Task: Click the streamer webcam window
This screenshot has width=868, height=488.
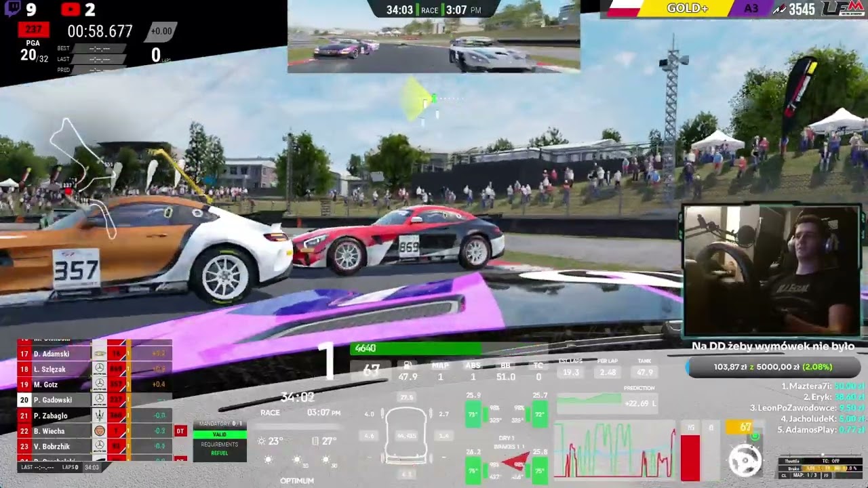Action: tap(772, 270)
